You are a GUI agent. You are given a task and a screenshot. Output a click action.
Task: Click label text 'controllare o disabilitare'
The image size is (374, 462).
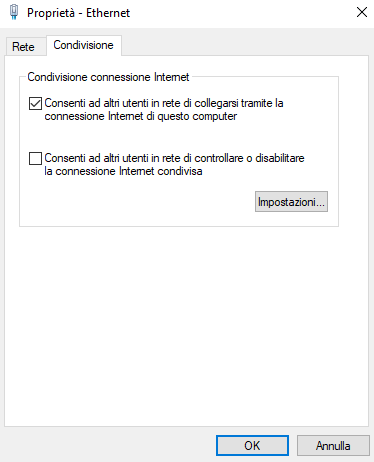pyautogui.click(x=249, y=158)
